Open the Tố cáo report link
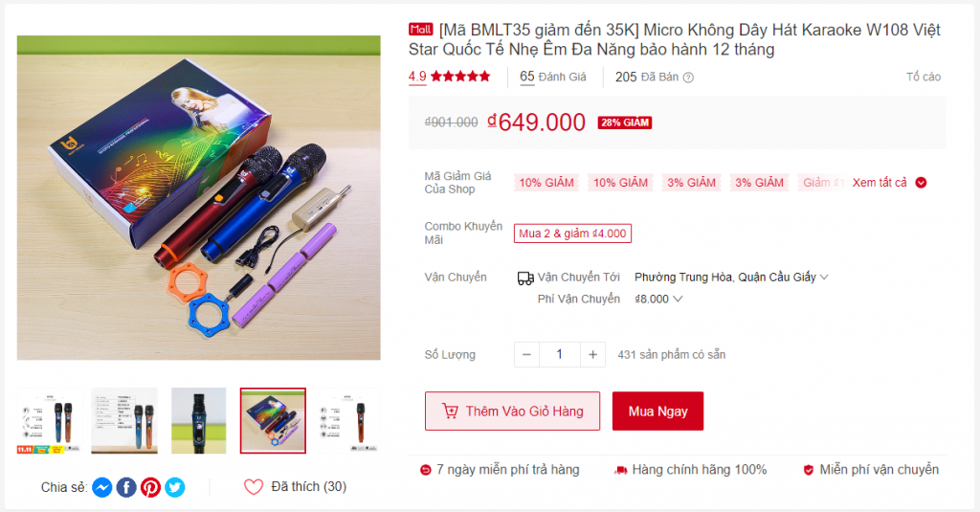Image resolution: width=980 pixels, height=512 pixels. [x=924, y=77]
